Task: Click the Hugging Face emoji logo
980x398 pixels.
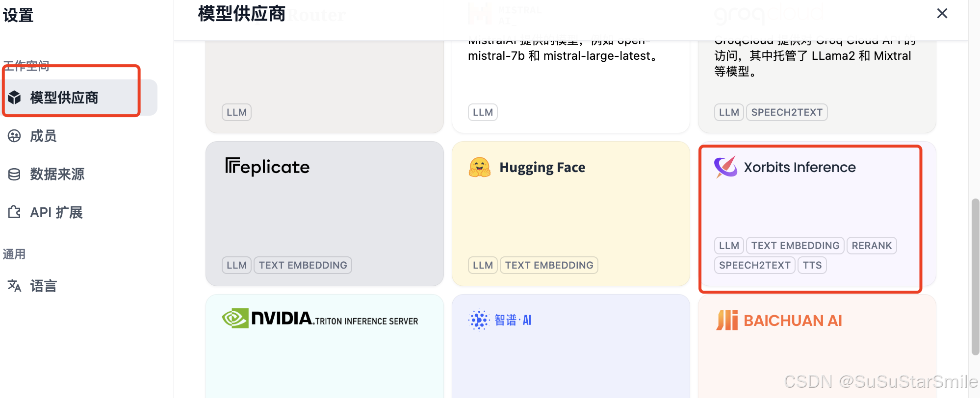Action: 480,167
